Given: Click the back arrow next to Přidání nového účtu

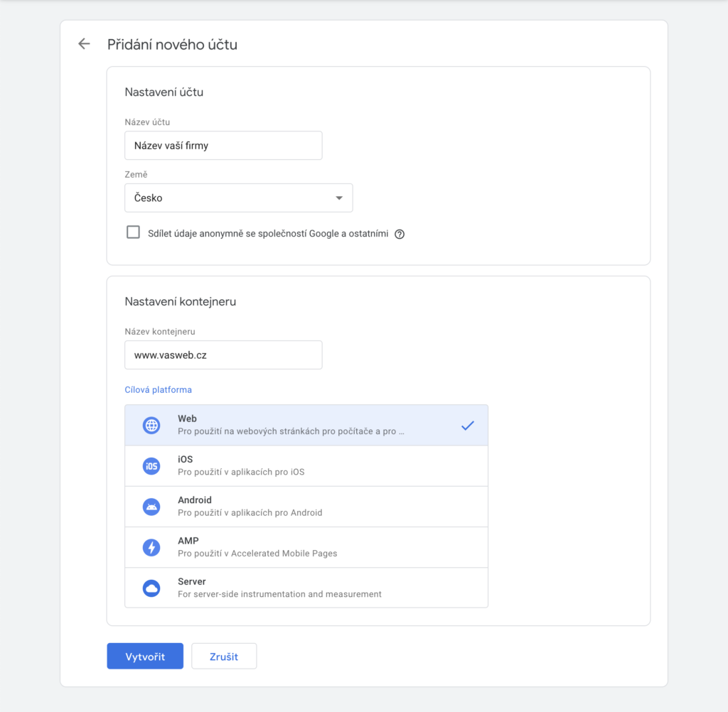Looking at the screenshot, I should pos(84,44).
